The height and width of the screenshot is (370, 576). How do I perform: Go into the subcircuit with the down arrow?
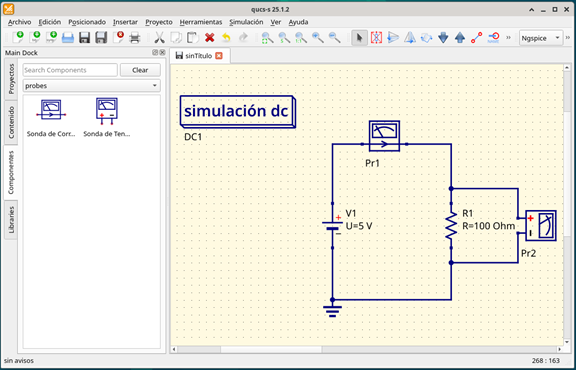(x=443, y=37)
